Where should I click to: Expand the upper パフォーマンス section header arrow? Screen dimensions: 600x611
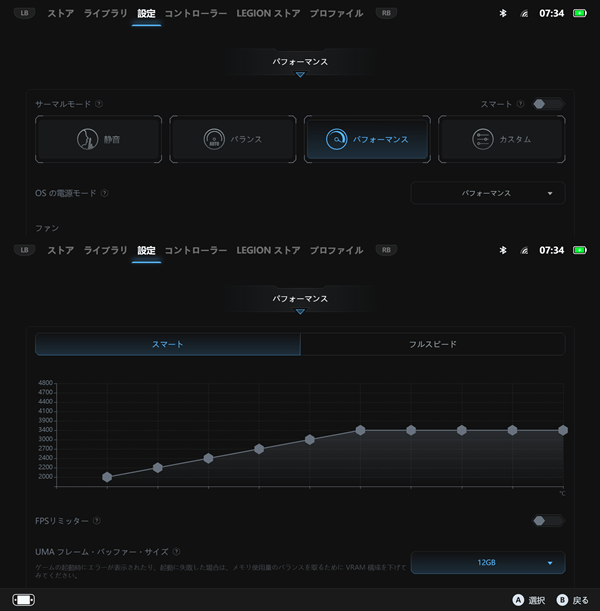[300, 74]
